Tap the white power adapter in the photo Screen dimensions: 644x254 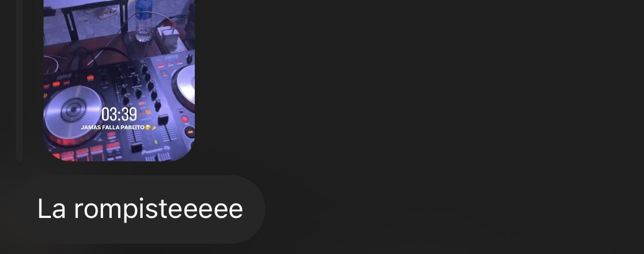point(167,38)
